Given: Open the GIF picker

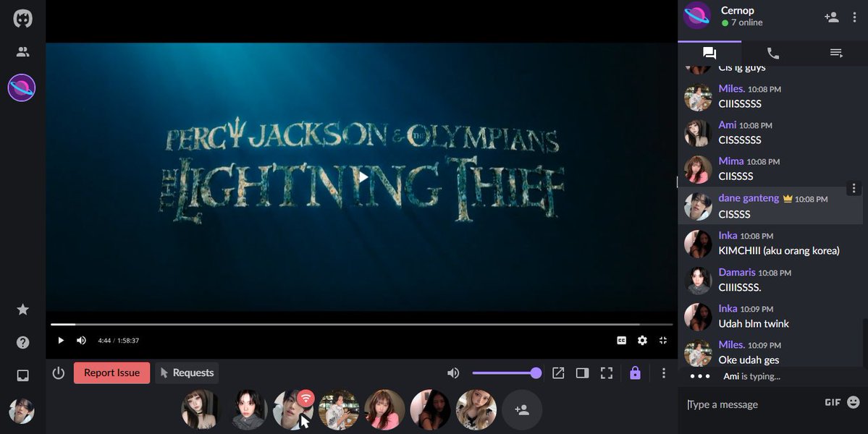Looking at the screenshot, I should pos(833,402).
